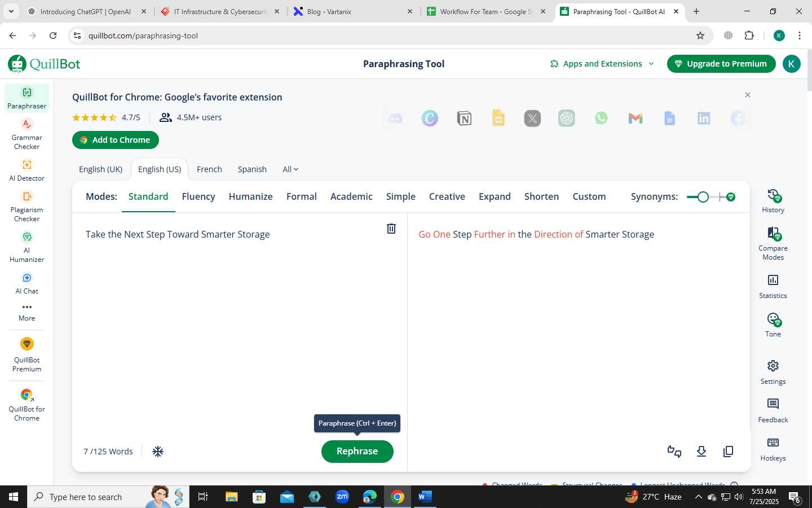This screenshot has width=812, height=508.
Task: Open QuillBot Settings
Action: tap(773, 372)
